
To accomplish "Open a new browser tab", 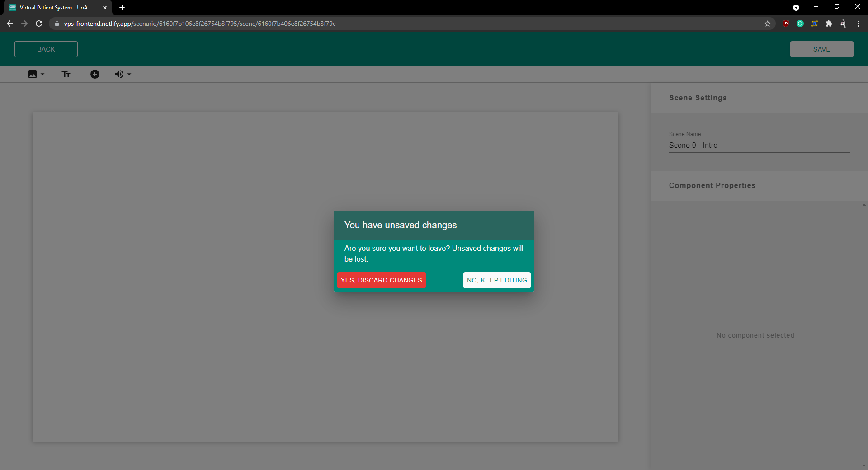I will [122, 8].
